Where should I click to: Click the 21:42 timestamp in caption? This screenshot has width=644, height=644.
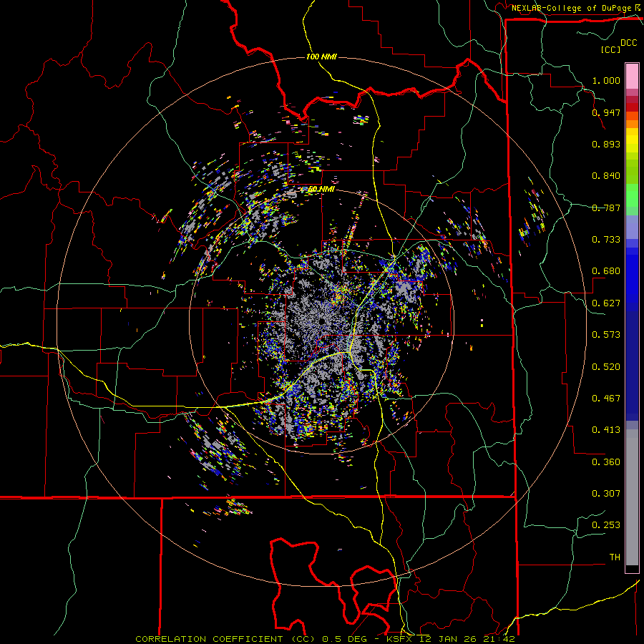click(499, 639)
